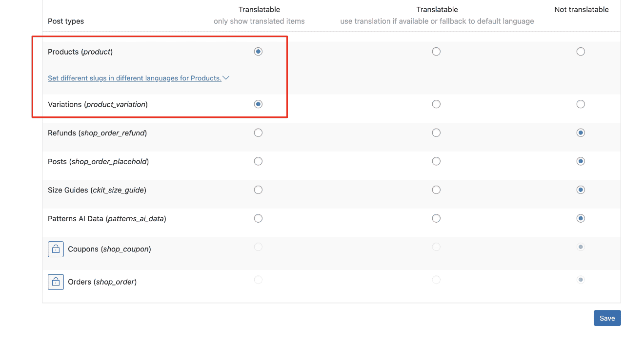Select 'only show translated items' for Refunds
Screen dimensions: 644x343
258,133
